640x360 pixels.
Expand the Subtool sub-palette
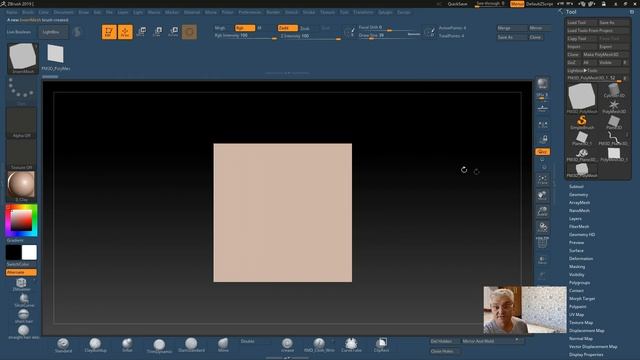[x=576, y=187]
